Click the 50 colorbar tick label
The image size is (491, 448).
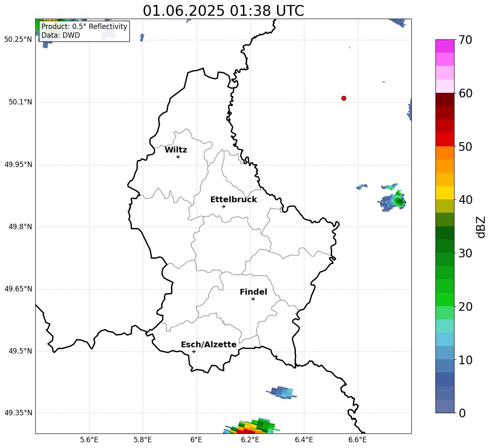(x=465, y=146)
